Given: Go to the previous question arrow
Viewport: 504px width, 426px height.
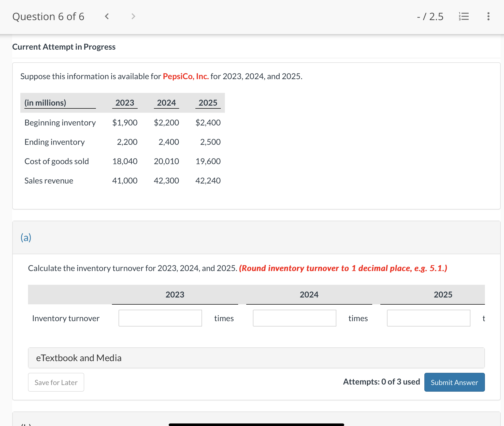Looking at the screenshot, I should pyautogui.click(x=107, y=17).
